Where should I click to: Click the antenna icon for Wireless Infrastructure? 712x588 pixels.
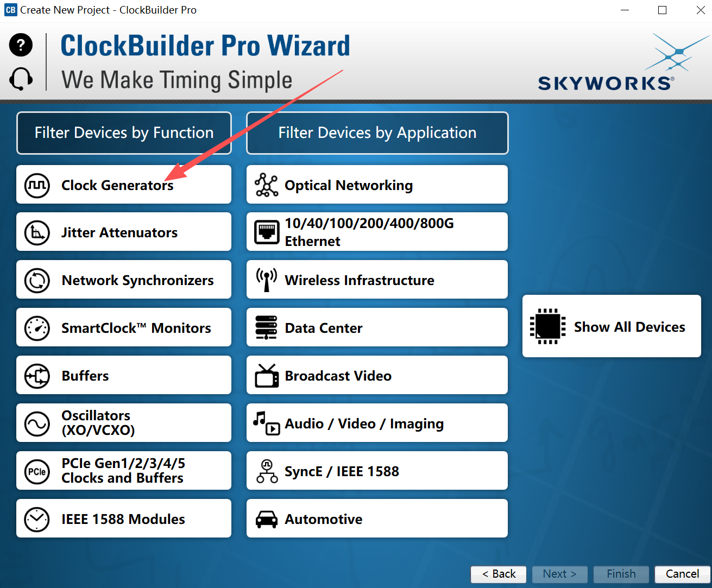click(267, 280)
